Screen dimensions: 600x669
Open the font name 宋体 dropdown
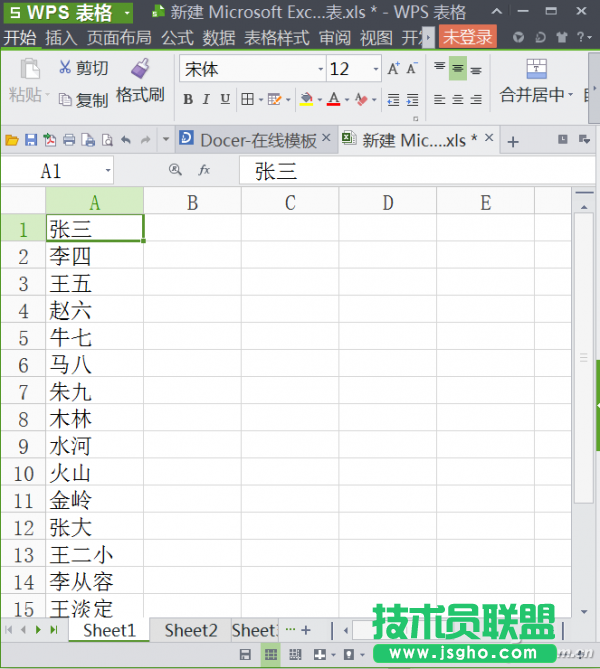coord(320,69)
